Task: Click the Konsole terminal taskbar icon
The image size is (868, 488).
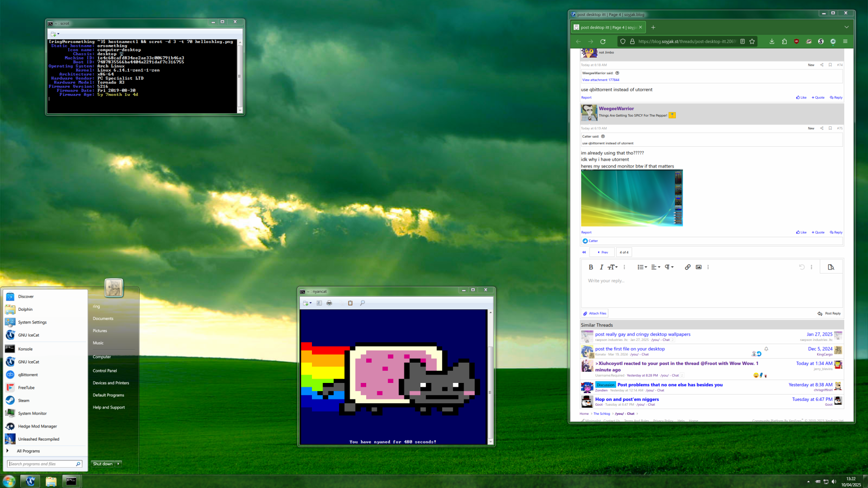Action: tap(71, 481)
